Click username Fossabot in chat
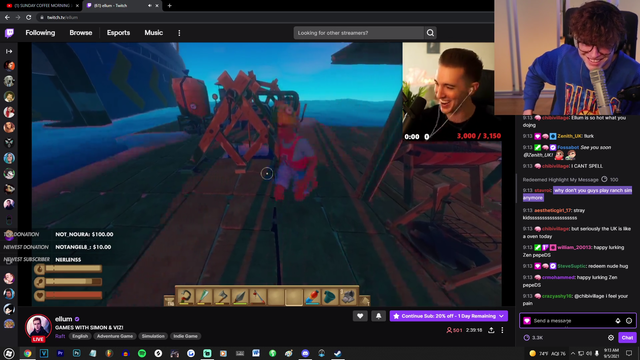Screen dimensions: 640x360 [x=568, y=147]
